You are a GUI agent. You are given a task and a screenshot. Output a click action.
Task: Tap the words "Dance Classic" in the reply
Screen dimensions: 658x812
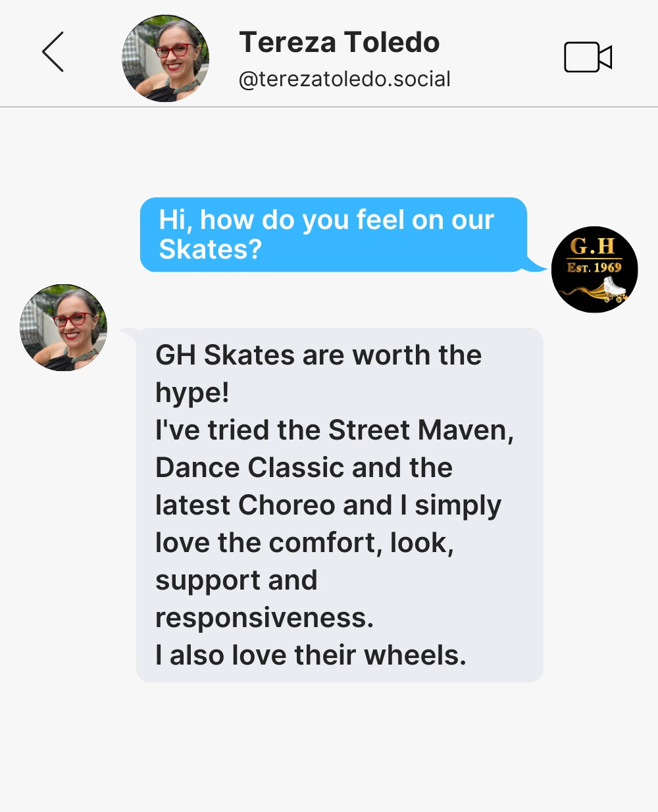click(x=249, y=468)
